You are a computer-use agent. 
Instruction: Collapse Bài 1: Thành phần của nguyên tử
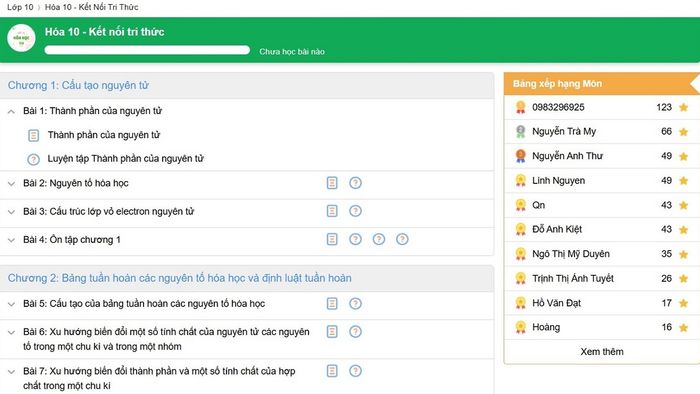click(11, 112)
